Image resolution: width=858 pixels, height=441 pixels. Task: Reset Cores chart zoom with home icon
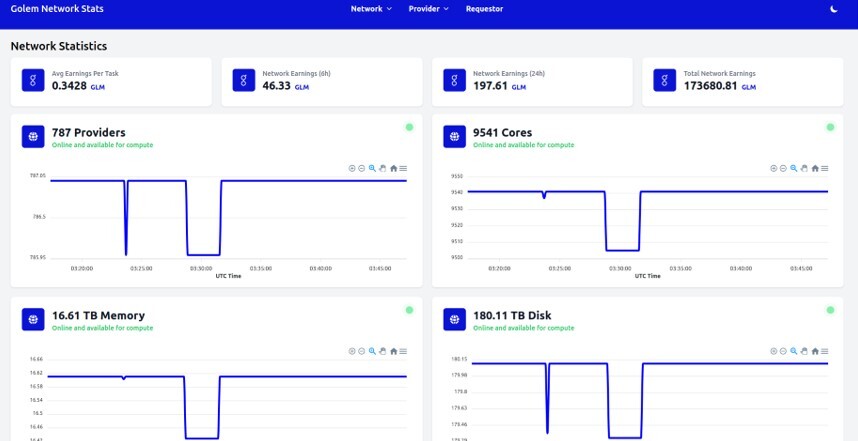(815, 169)
